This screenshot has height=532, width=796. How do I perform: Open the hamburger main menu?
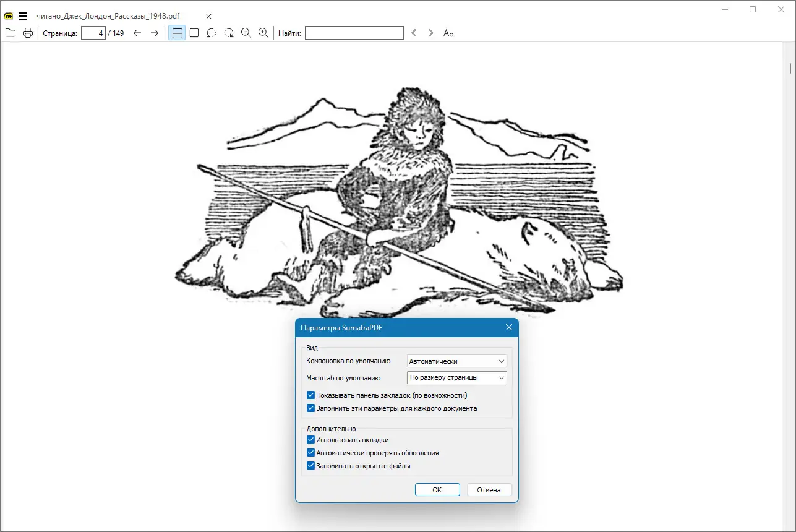[23, 16]
